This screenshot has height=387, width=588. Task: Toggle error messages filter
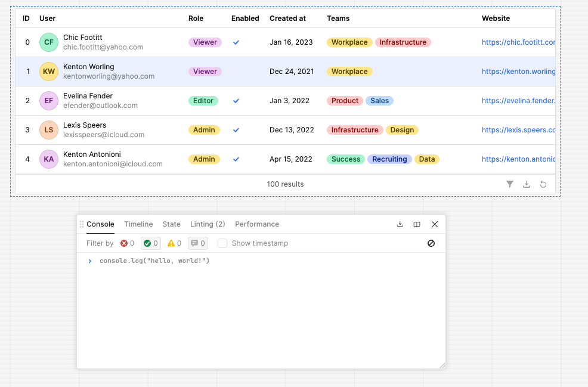(x=127, y=243)
